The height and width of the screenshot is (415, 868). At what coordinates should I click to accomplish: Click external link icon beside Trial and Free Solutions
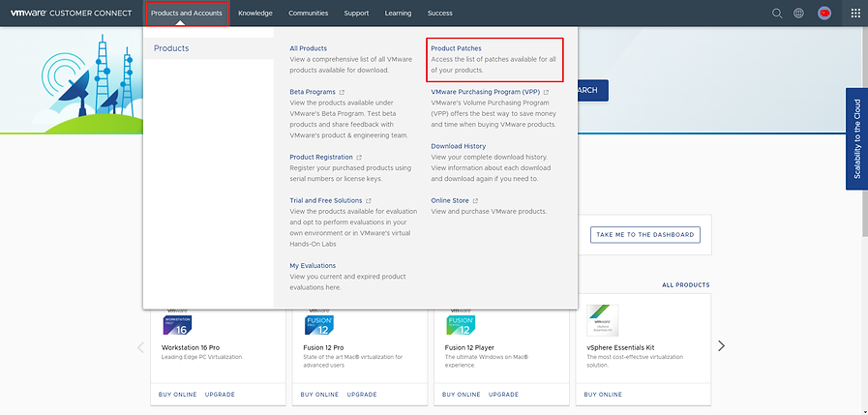coord(369,201)
